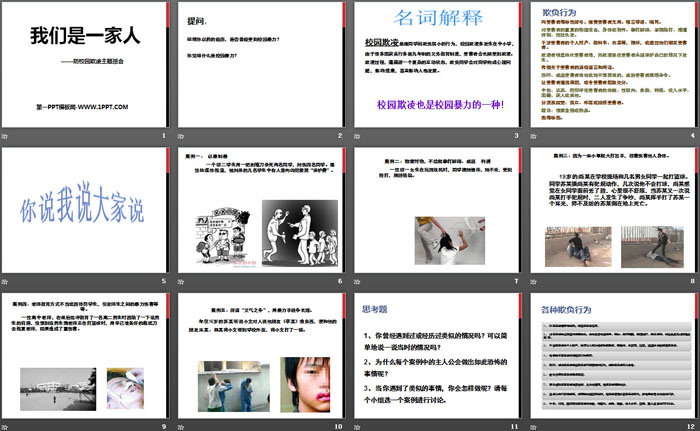Click the underlined "校园欺凌" term in slide 3
This screenshot has height=431, width=700.
(x=374, y=47)
